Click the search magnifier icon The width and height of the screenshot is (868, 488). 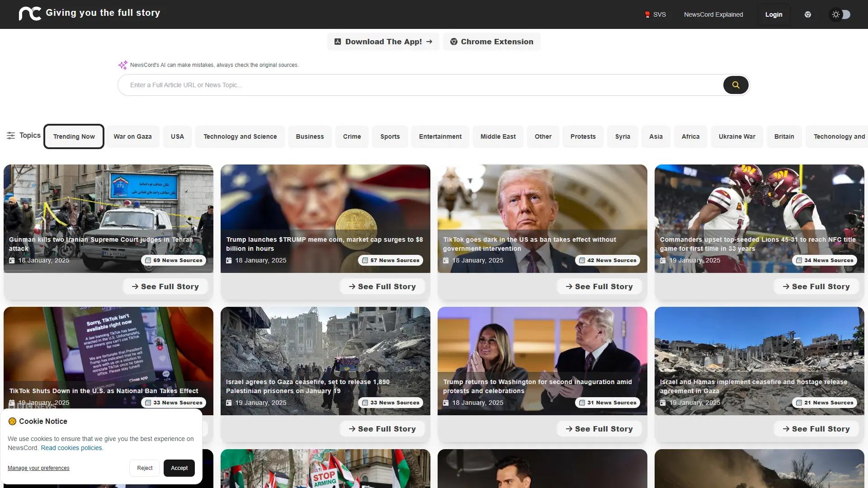click(736, 85)
